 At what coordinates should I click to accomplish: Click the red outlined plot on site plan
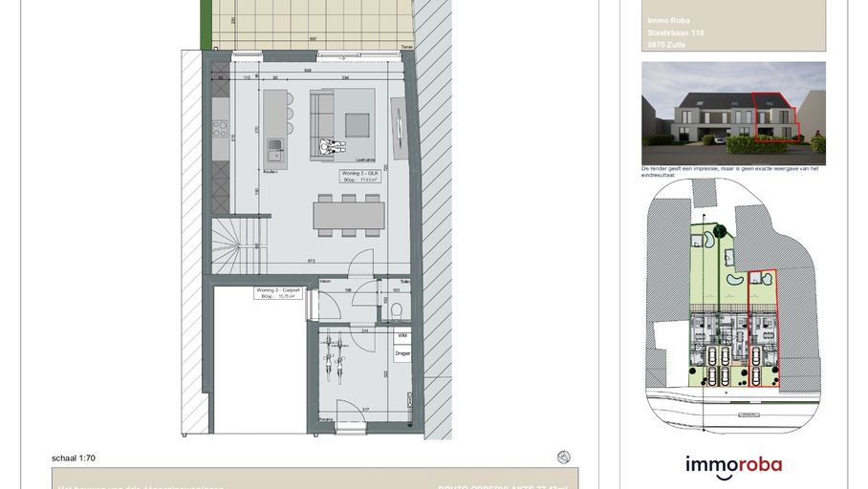763,328
